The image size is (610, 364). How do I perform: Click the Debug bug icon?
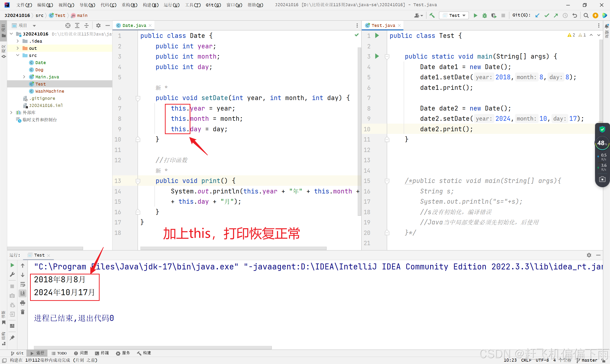484,15
